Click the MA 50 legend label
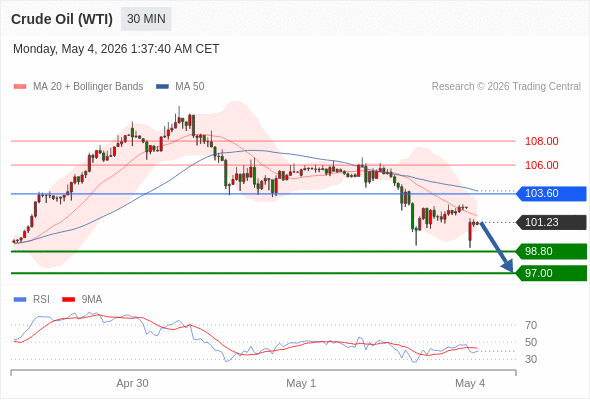The image size is (590, 400). click(190, 87)
